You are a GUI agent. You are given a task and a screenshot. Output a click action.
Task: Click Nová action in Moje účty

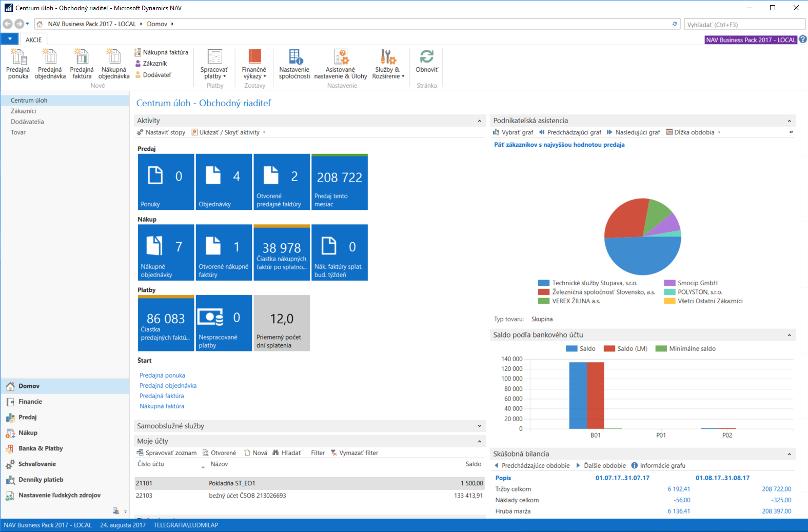(255, 453)
